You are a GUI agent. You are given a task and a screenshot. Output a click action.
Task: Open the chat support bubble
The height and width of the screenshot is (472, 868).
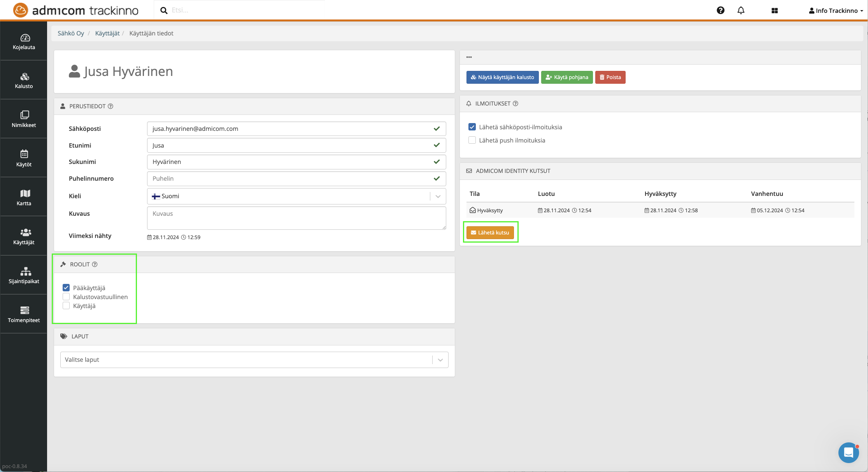point(848,453)
